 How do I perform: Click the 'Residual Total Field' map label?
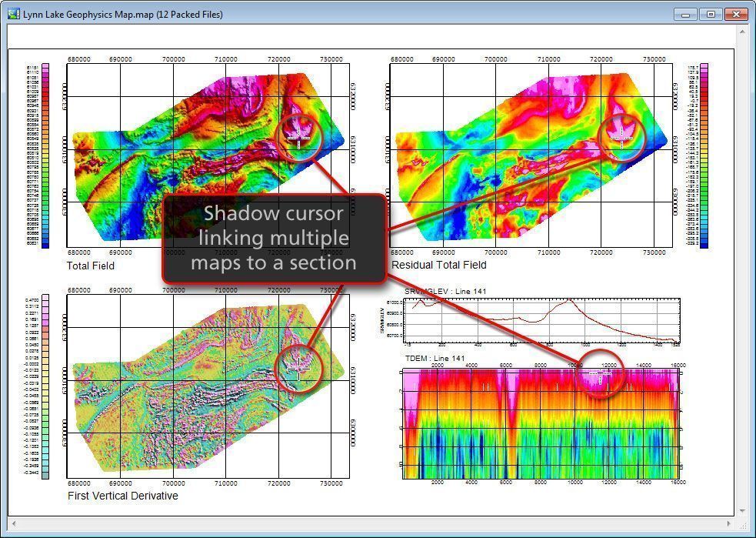439,265
